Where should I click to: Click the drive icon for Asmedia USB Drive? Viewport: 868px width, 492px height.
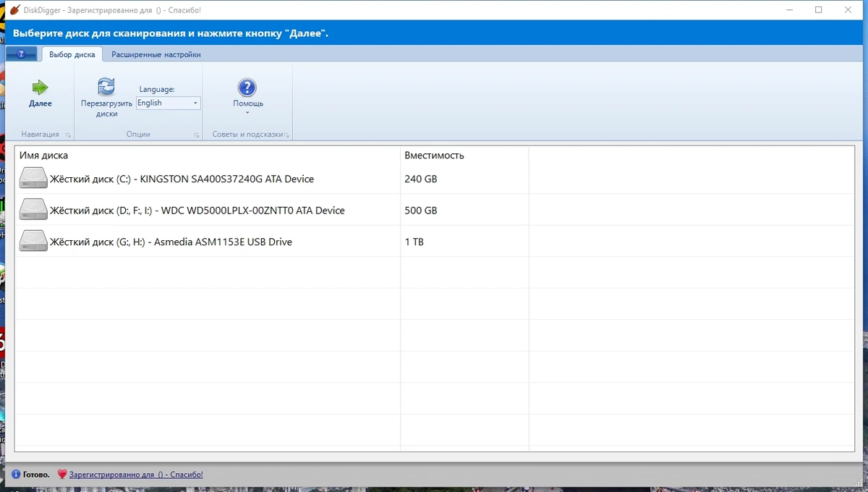pos(33,242)
